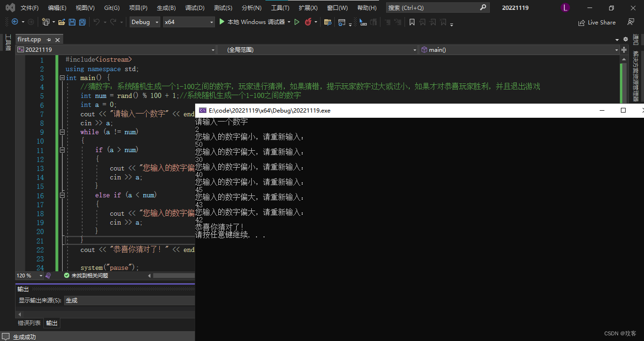Open the Git(G) menu
This screenshot has height=341, width=644.
[112, 8]
